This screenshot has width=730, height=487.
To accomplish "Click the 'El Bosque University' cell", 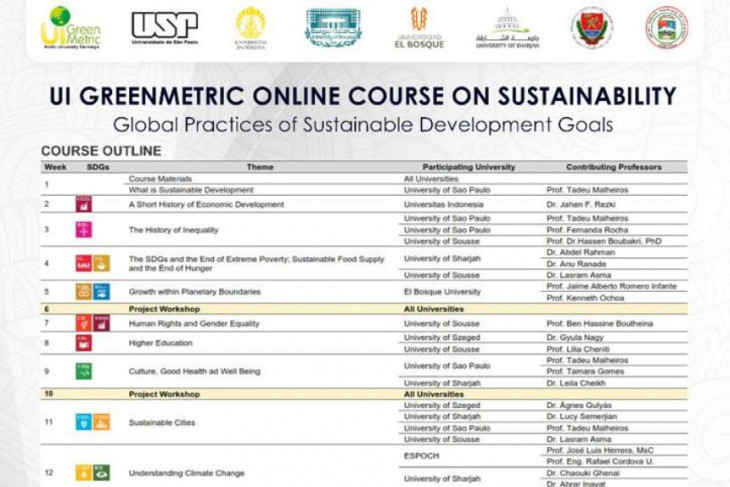I will pos(442,292).
